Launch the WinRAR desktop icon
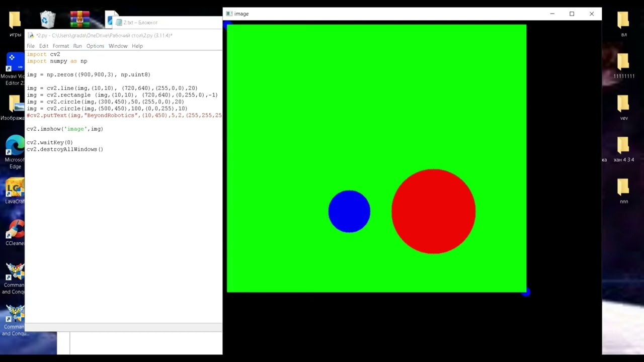Screen dimensions: 644x362 point(79,20)
